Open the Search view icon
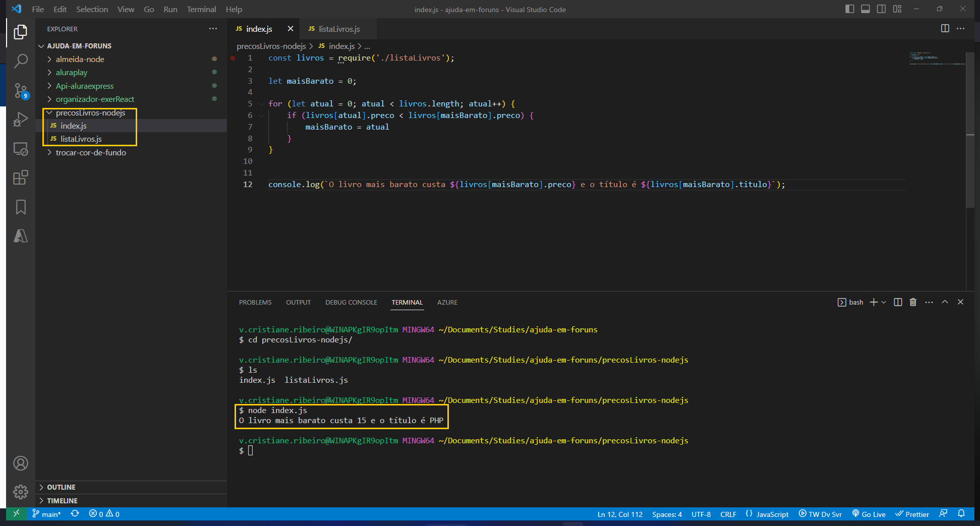Image resolution: width=980 pixels, height=526 pixels. (21, 62)
